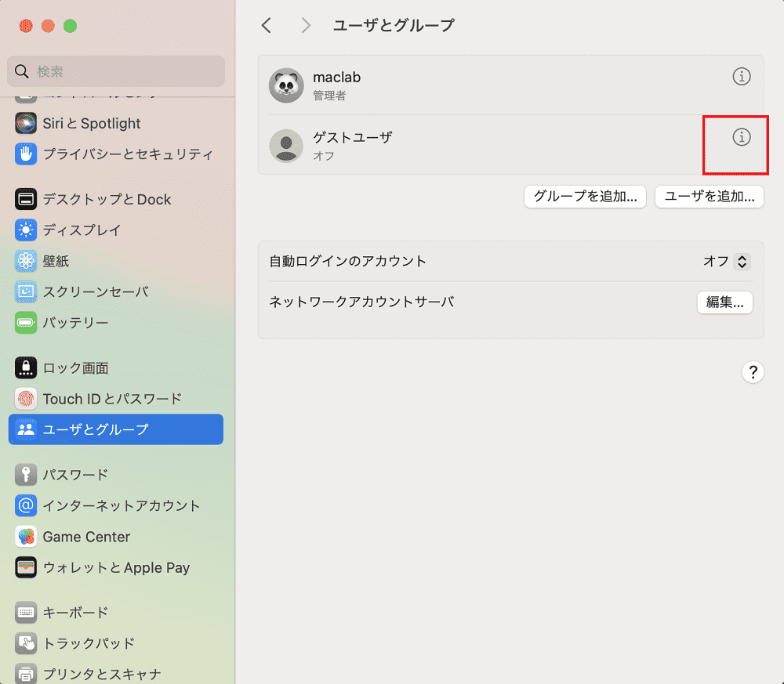Select ディスプレイ text in sidebar
Screen dimensions: 784x684
82,230
